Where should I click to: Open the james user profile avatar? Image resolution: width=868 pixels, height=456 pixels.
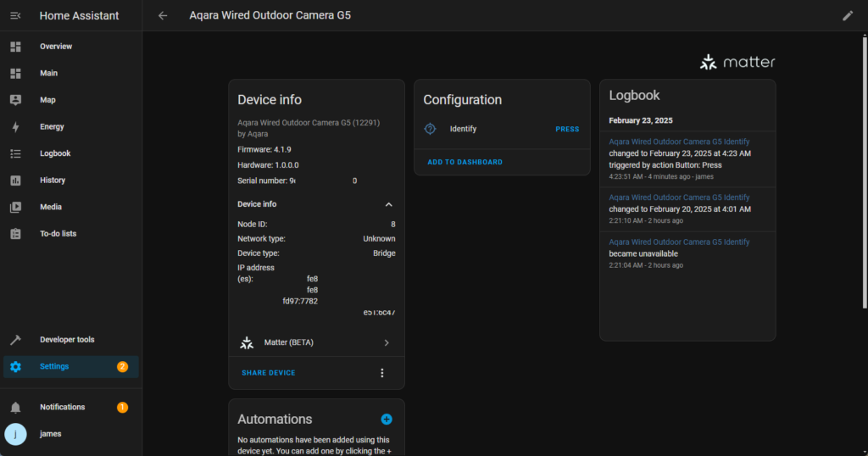pyautogui.click(x=15, y=434)
